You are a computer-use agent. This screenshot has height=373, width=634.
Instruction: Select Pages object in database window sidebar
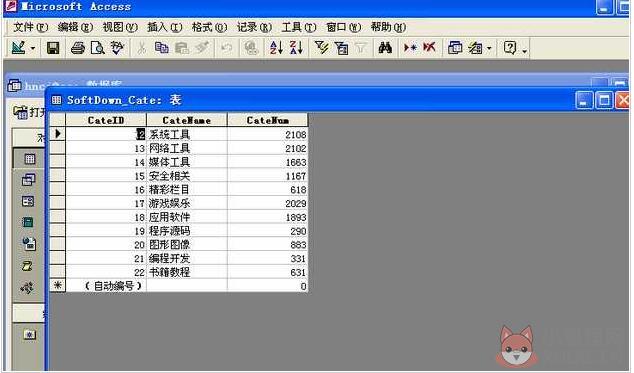click(x=29, y=244)
